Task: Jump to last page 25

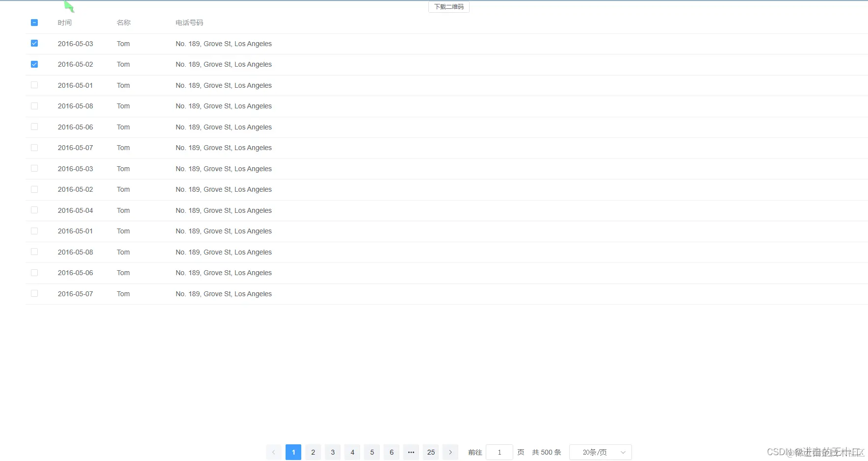Action: pyautogui.click(x=431, y=452)
